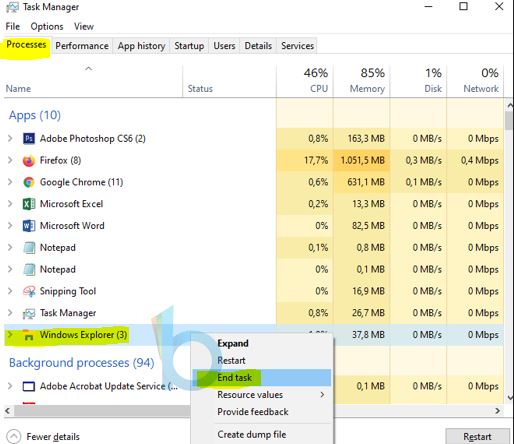The image size is (514, 444).
Task: Click the Restart button at bottom
Action: click(x=477, y=436)
